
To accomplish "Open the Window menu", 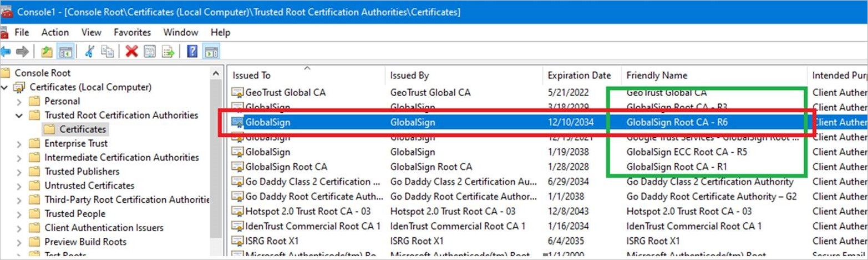I will point(181,32).
